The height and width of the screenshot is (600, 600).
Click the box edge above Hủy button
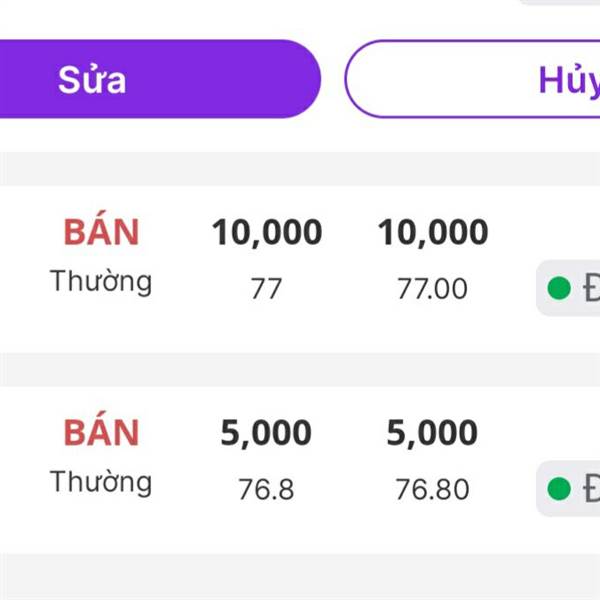[560, 3]
